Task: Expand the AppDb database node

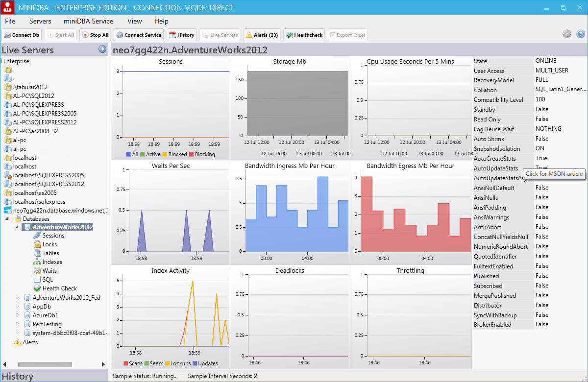Action: 18,307
